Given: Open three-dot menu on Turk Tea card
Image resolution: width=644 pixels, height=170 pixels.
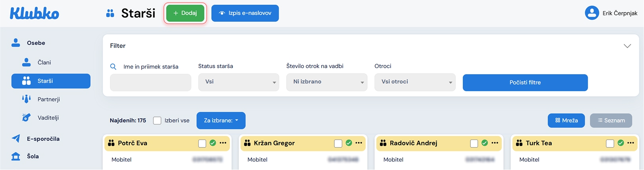Looking at the screenshot, I should 631,143.
